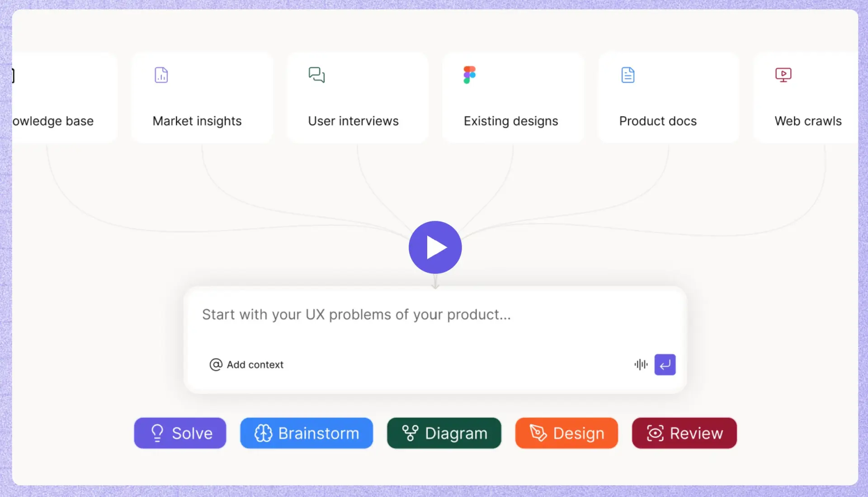Select the partially visible knowledge base card
The width and height of the screenshot is (868, 497).
[x=65, y=98]
